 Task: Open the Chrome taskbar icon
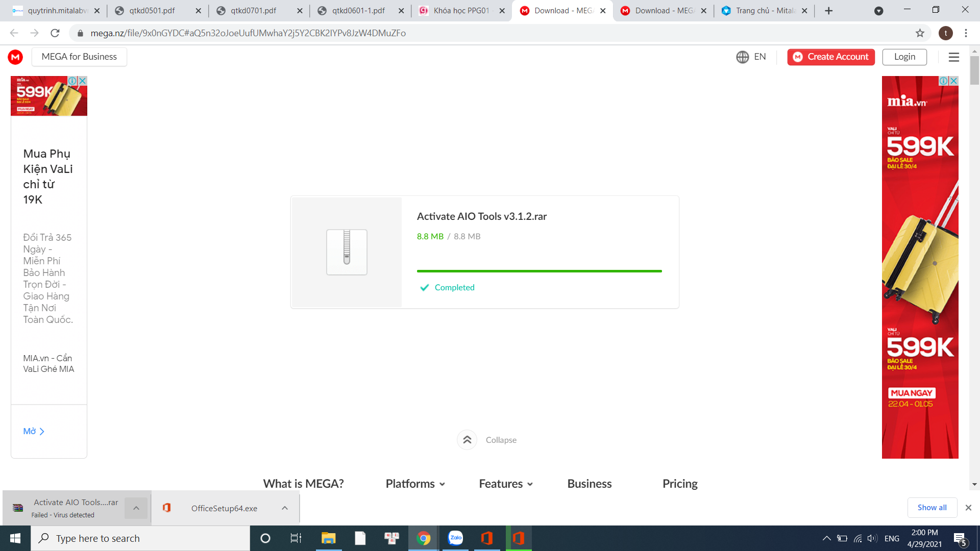pyautogui.click(x=424, y=538)
